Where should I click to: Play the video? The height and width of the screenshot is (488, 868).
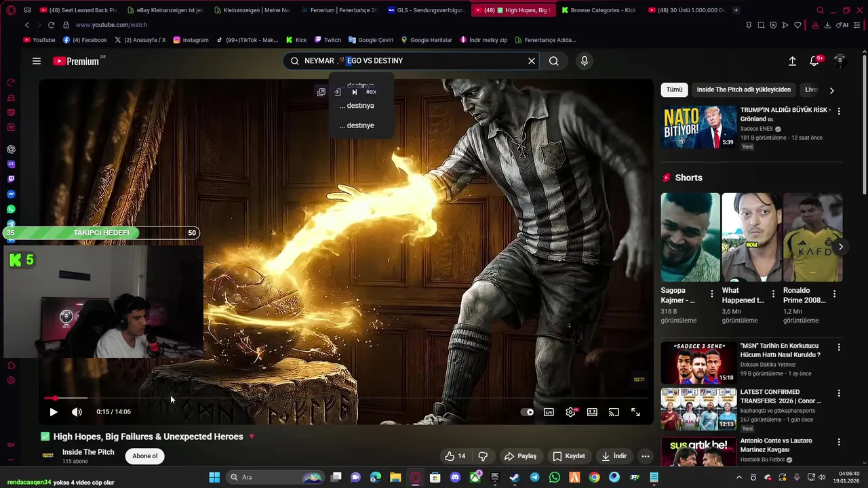tap(54, 411)
